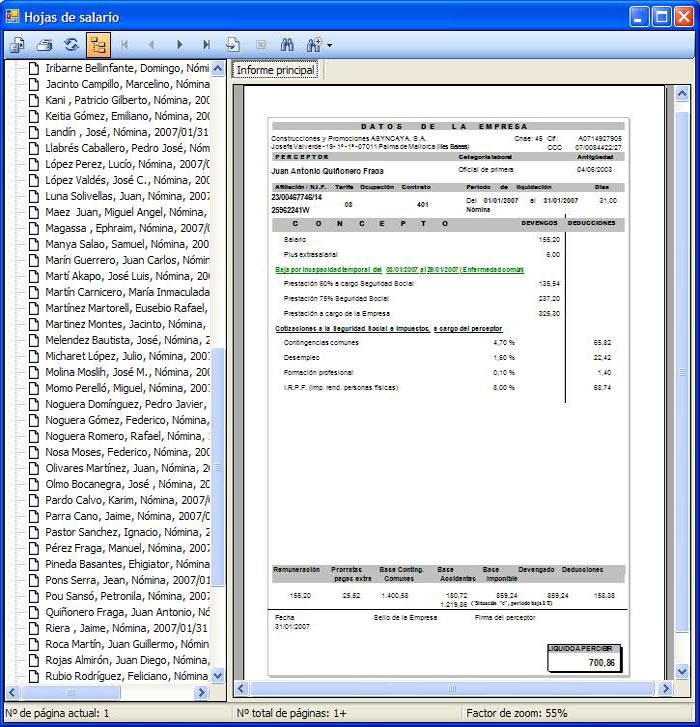The height and width of the screenshot is (727, 700).
Task: Click the report horizontal scrollbar thumb
Action: [450, 688]
